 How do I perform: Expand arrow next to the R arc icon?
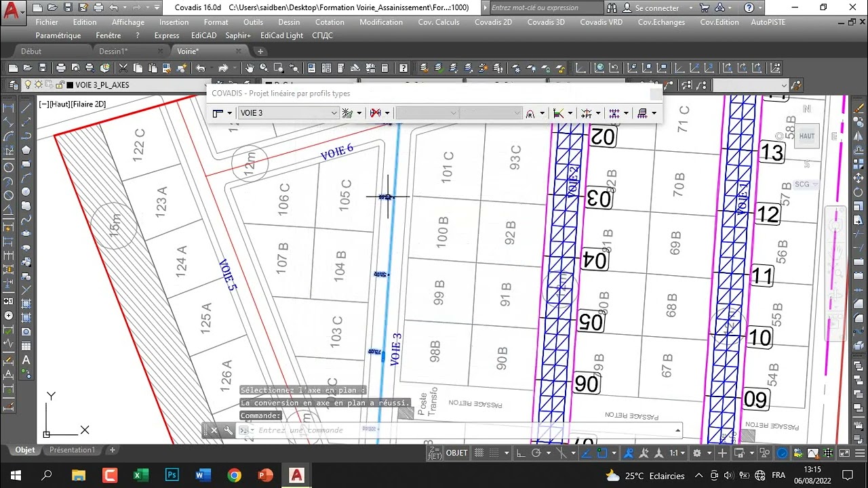(542, 113)
